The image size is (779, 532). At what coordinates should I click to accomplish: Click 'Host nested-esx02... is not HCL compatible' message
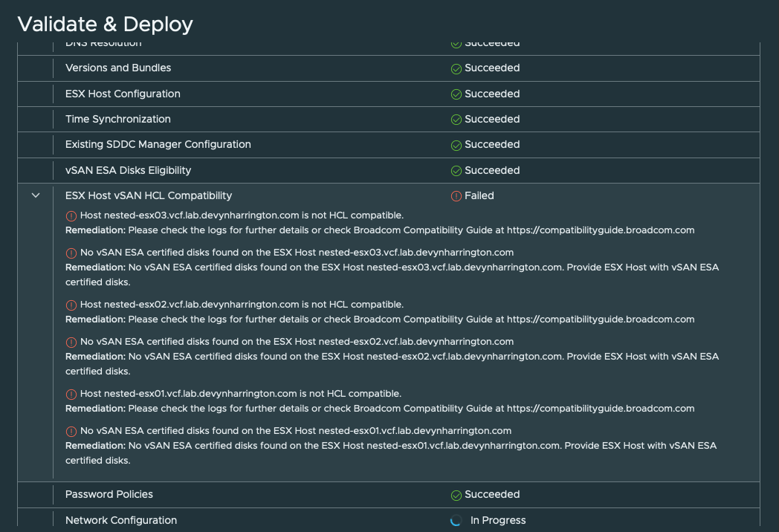[242, 304]
